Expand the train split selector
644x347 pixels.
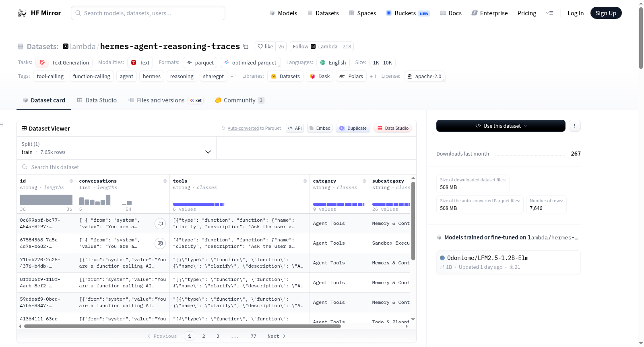(x=116, y=148)
